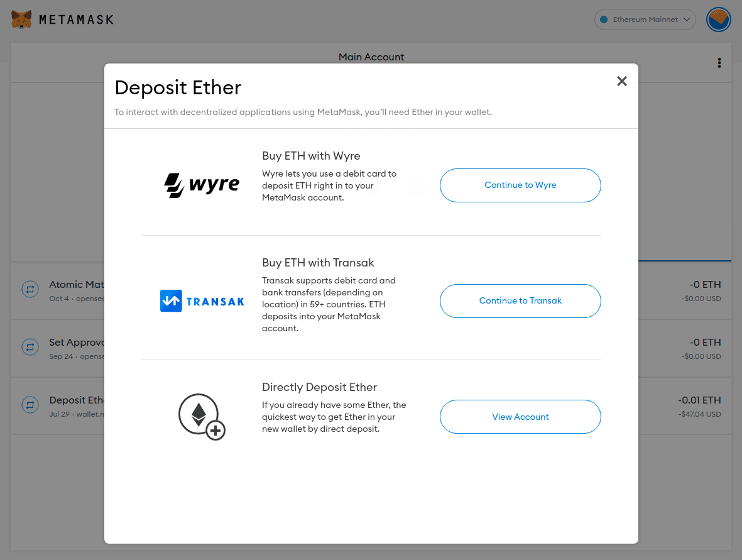The width and height of the screenshot is (742, 560).
Task: Click the Ethereum deposit plus icon
Action: click(x=202, y=416)
